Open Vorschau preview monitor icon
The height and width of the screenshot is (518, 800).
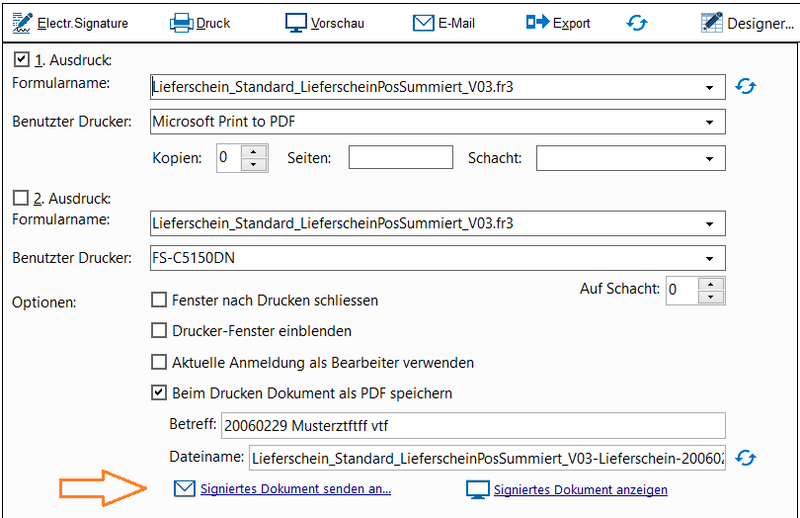point(296,21)
